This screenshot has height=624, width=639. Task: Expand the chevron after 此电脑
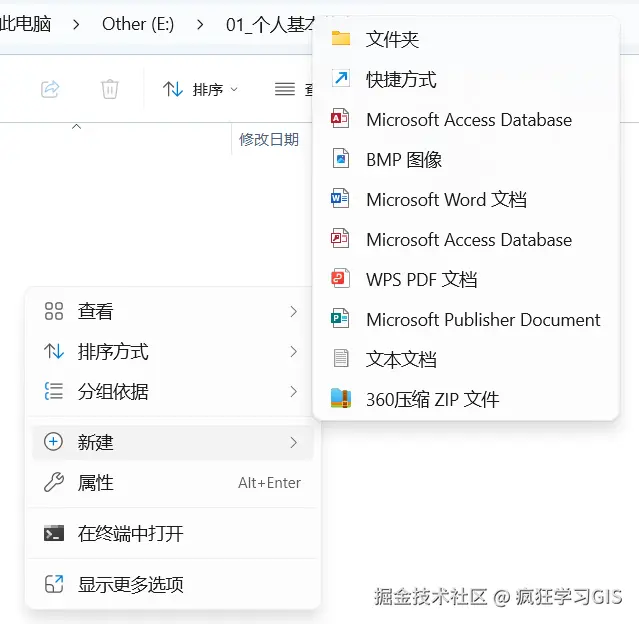pyautogui.click(x=76, y=25)
